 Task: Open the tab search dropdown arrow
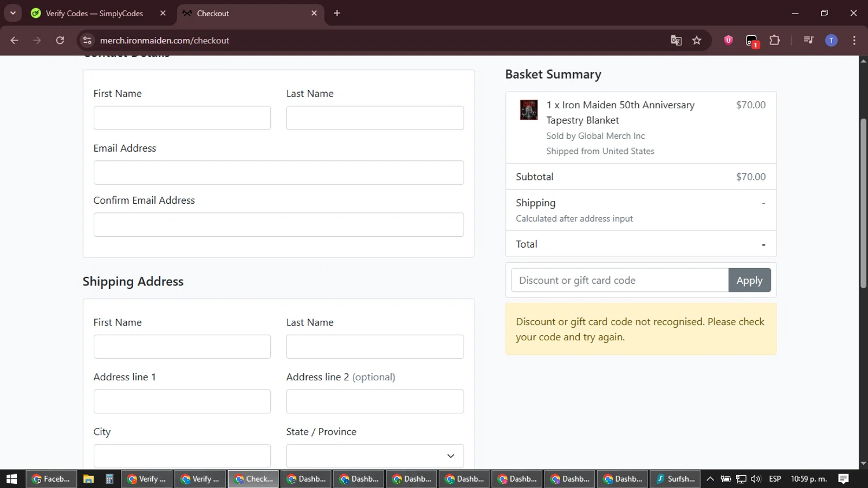click(x=13, y=13)
